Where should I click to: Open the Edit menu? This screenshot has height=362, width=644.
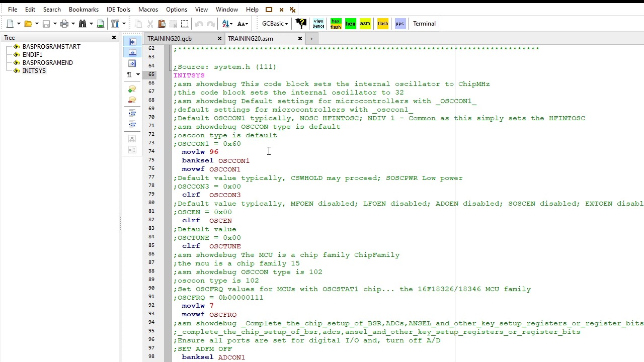click(x=30, y=10)
